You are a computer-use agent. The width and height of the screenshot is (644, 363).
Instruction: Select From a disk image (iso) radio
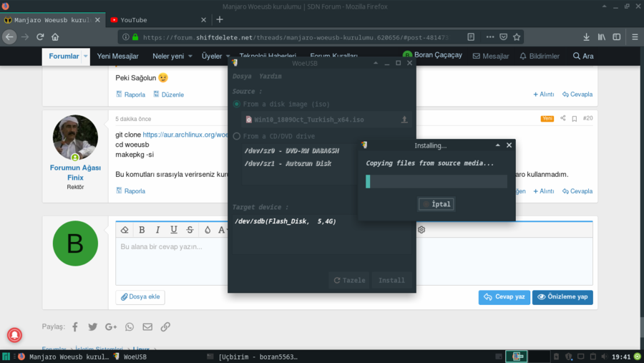pyautogui.click(x=237, y=104)
